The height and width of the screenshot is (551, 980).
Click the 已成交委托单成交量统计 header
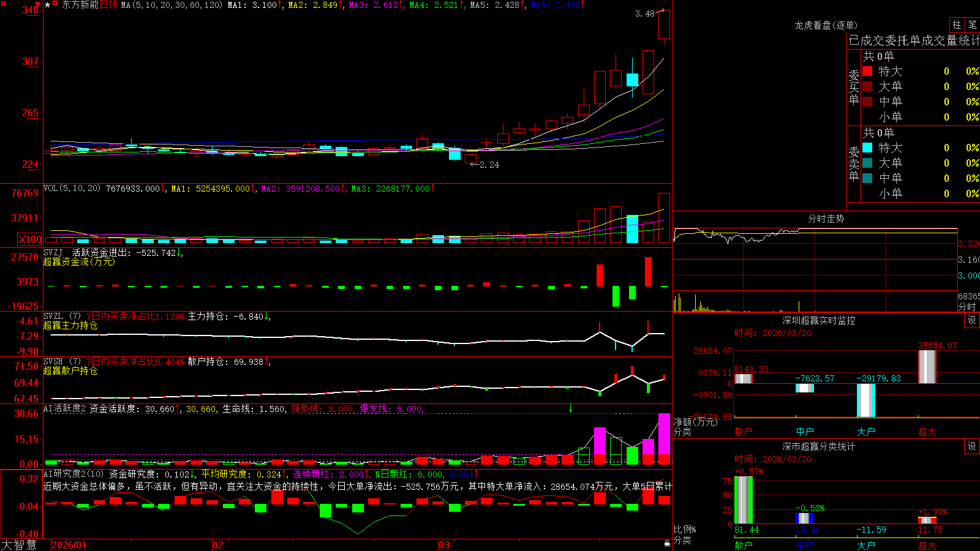[x=914, y=40]
